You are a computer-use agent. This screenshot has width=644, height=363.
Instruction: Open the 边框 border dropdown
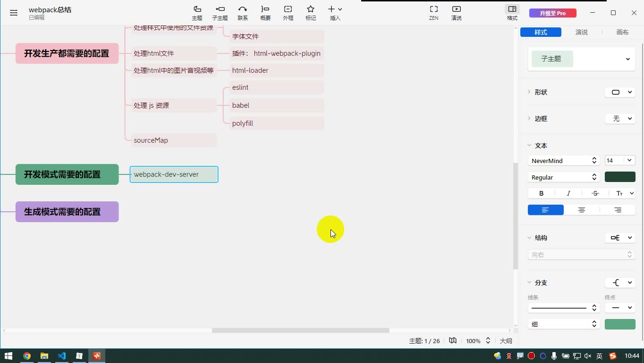pyautogui.click(x=620, y=119)
